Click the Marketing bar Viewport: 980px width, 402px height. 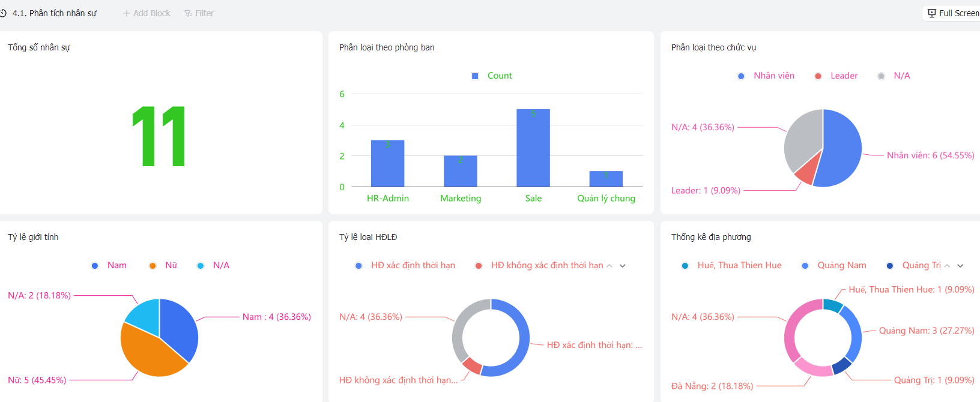click(461, 171)
